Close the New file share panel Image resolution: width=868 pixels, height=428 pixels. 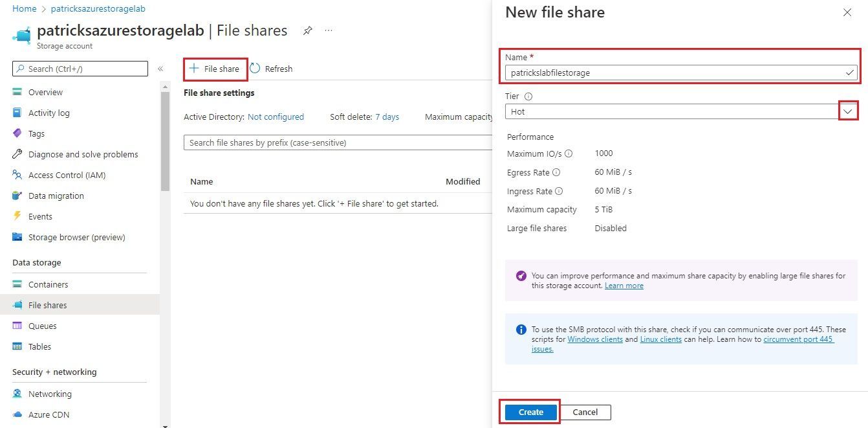[847, 12]
